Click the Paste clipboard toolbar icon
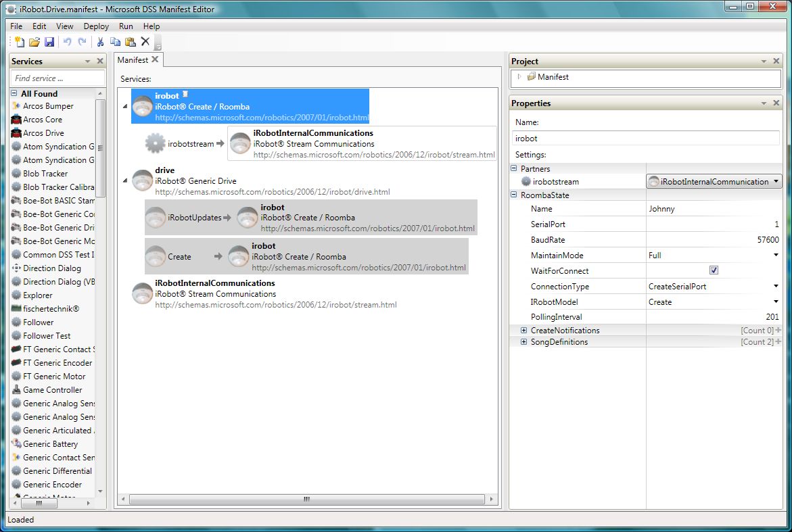The image size is (792, 532). pos(130,42)
